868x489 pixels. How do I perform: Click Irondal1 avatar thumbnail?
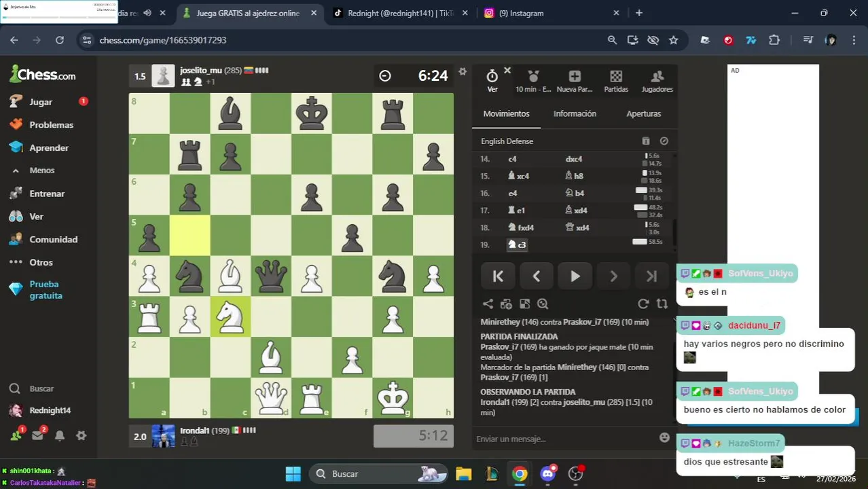tap(163, 436)
